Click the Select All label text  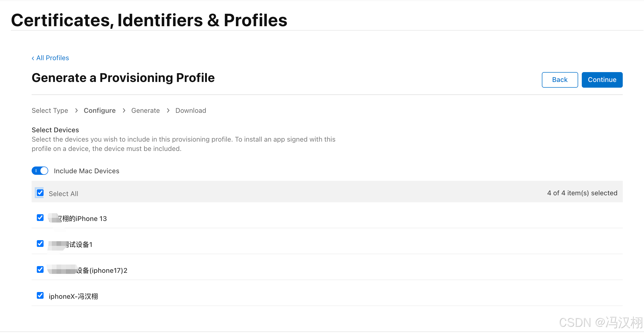[64, 194]
